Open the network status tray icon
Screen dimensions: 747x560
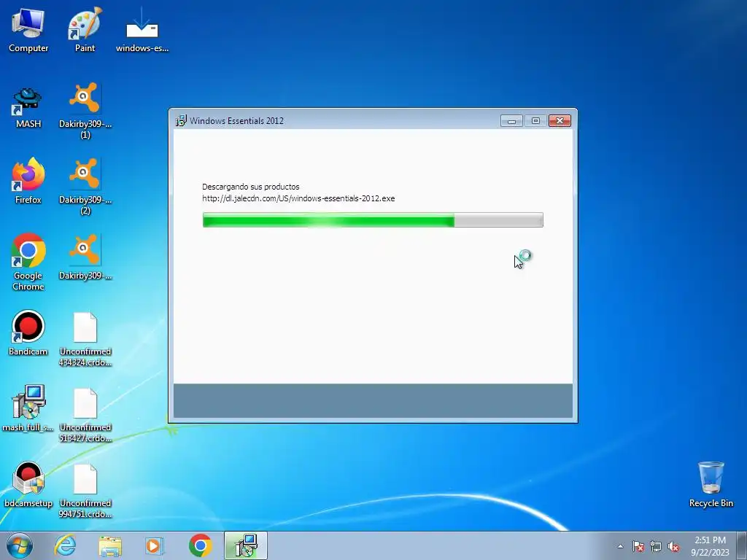pos(656,546)
